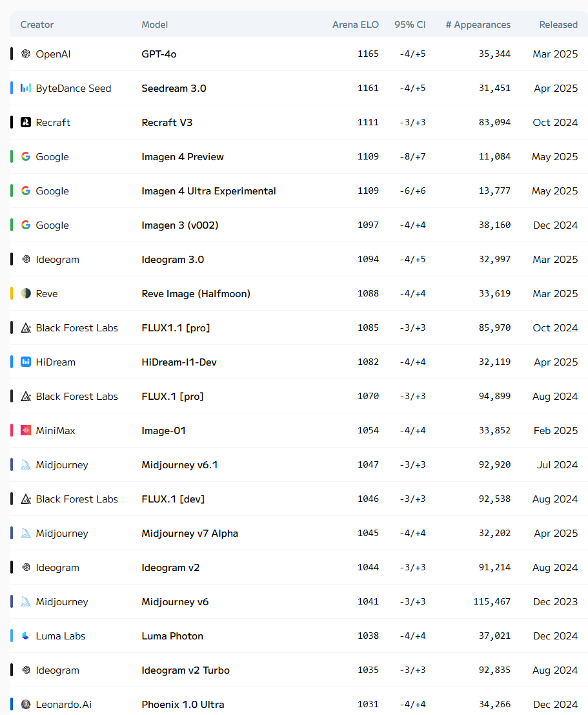Select the FLUX1.1 [pro] model name

pos(176,328)
